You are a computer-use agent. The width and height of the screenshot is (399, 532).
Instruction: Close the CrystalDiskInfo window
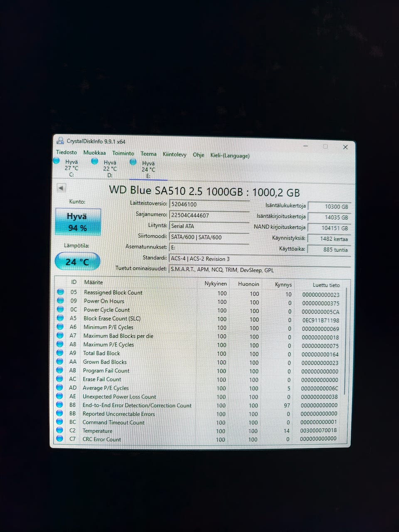tap(345, 147)
